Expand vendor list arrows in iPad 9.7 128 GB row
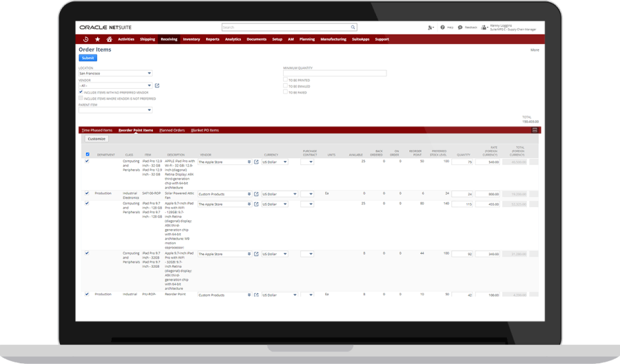 click(x=249, y=204)
